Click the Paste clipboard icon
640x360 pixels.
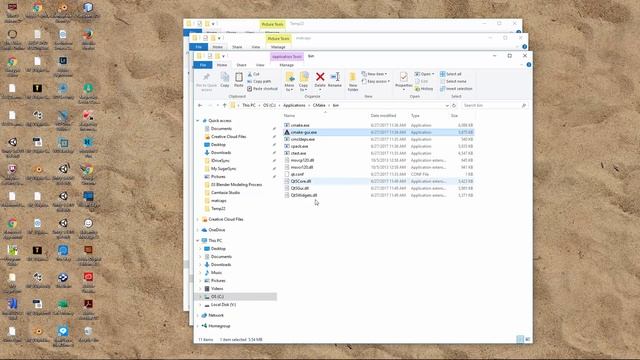click(239, 80)
